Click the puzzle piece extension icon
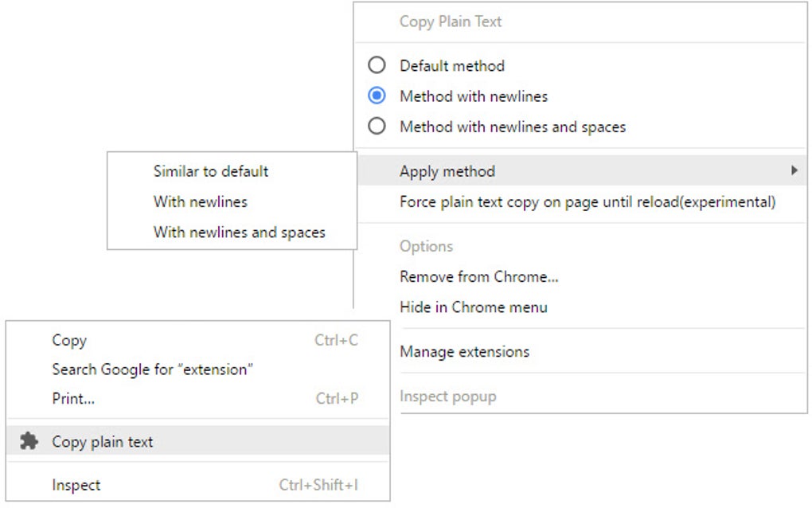The image size is (812, 508). 29,441
